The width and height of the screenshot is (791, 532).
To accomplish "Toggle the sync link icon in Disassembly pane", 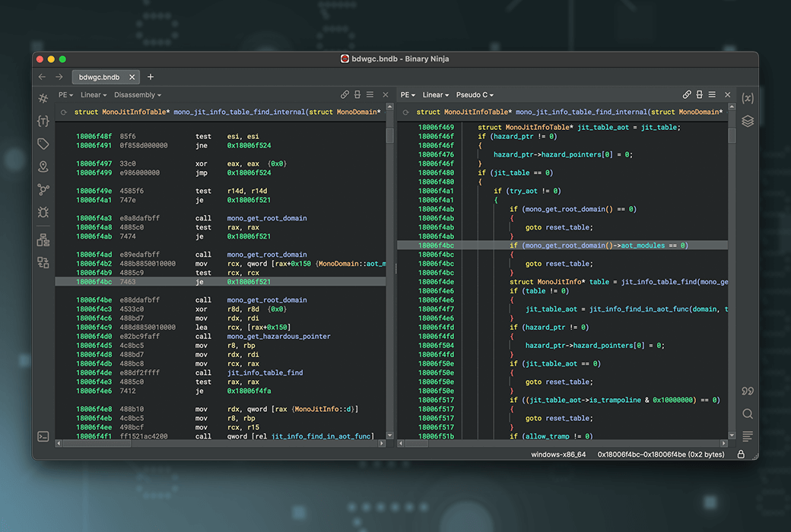I will tap(345, 95).
